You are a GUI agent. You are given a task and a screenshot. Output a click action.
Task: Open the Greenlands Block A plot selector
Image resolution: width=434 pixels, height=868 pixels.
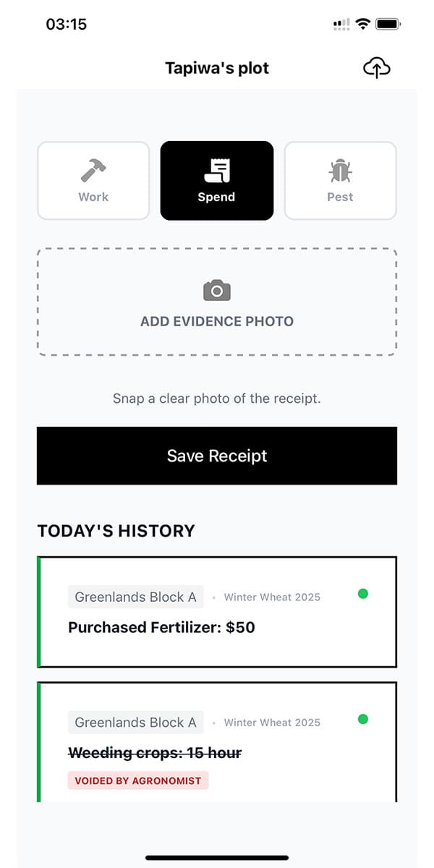(135, 597)
